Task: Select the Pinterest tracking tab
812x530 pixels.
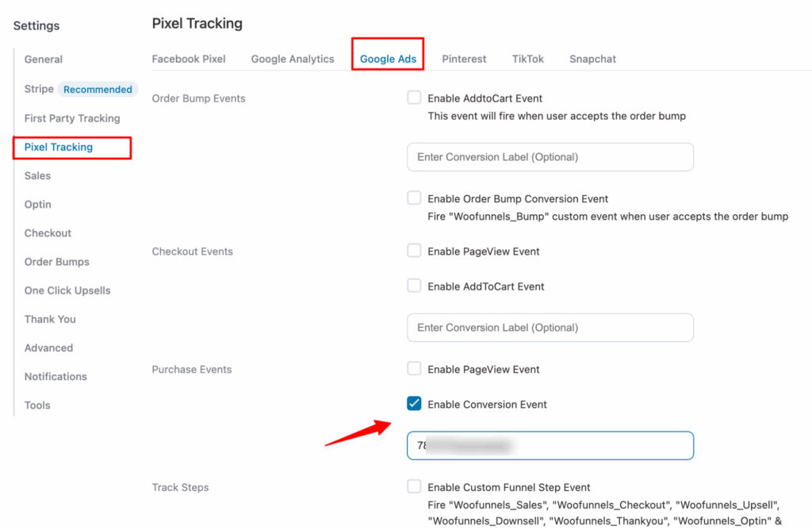Action: pos(464,59)
